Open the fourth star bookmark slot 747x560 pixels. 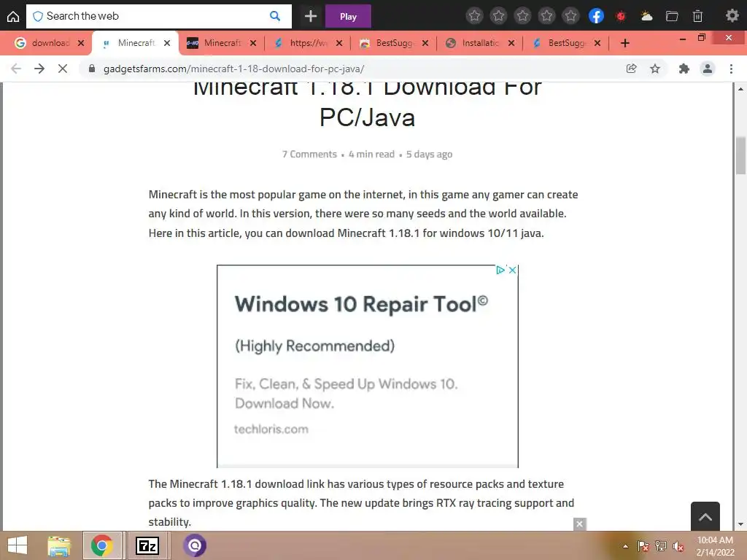[x=547, y=16]
